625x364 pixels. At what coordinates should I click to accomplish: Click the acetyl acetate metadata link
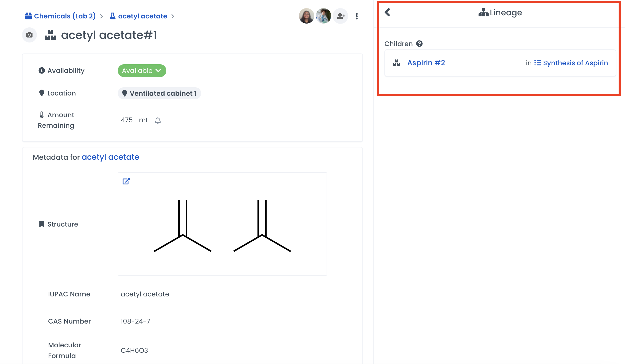[110, 157]
